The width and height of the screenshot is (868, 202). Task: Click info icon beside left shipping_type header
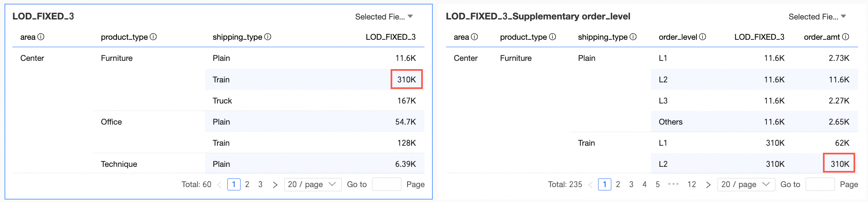click(x=268, y=37)
